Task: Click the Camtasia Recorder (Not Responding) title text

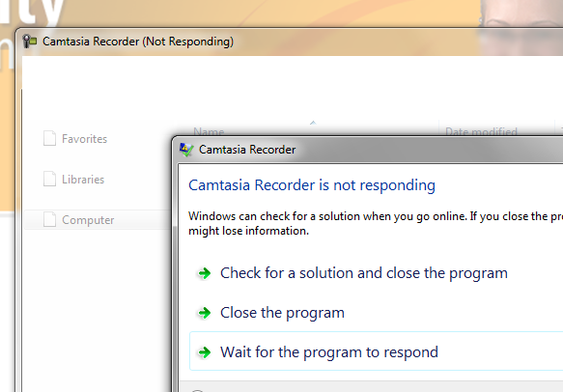Action: [x=138, y=42]
